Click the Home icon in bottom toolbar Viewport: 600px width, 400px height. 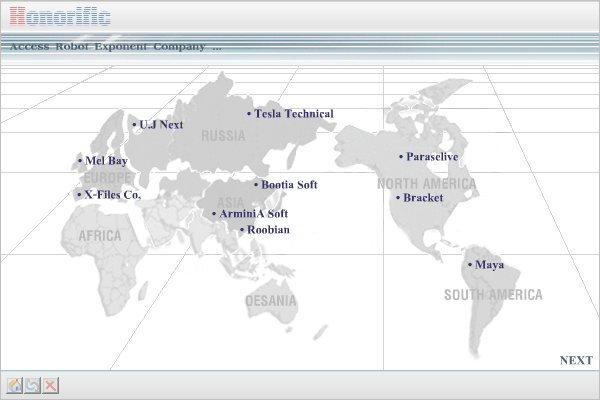click(x=15, y=385)
